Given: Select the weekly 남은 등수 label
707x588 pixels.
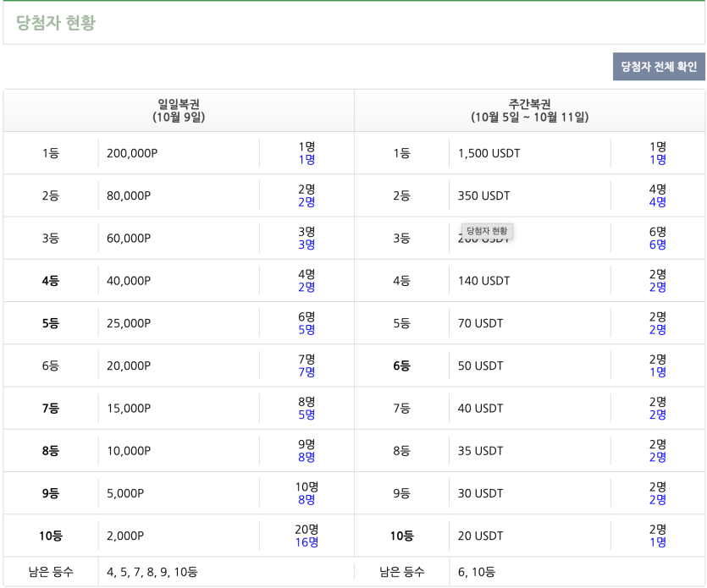Looking at the screenshot, I should (x=401, y=572).
